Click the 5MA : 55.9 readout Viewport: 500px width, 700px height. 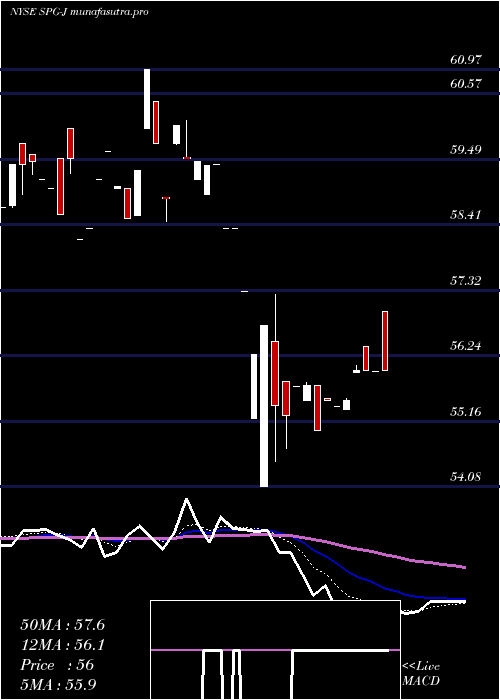tap(59, 684)
